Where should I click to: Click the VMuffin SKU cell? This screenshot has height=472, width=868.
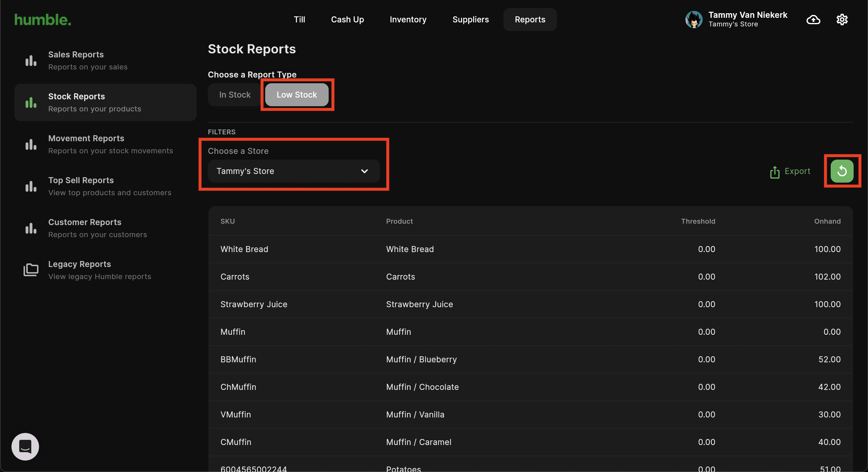click(236, 415)
